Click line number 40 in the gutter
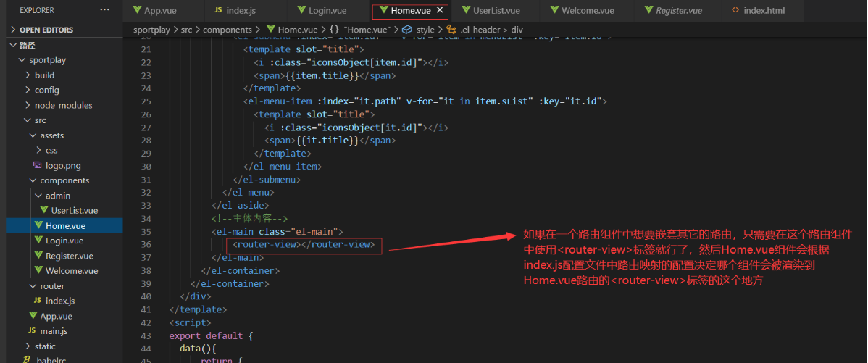The height and width of the screenshot is (363, 868). coord(146,296)
